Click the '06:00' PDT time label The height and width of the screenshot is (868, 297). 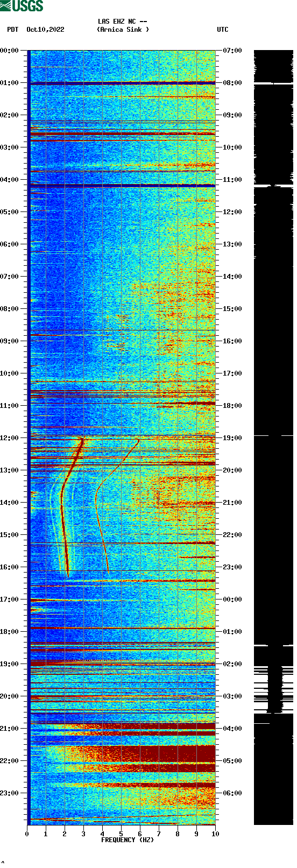(x=9, y=244)
